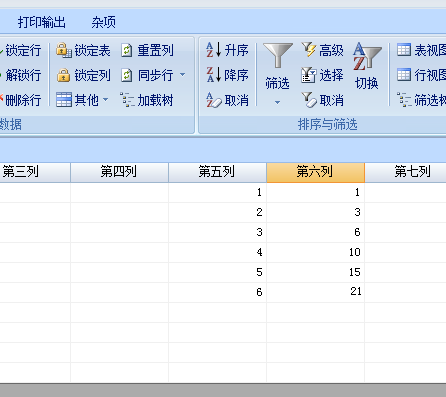Select the 第三列 column header

35,172
